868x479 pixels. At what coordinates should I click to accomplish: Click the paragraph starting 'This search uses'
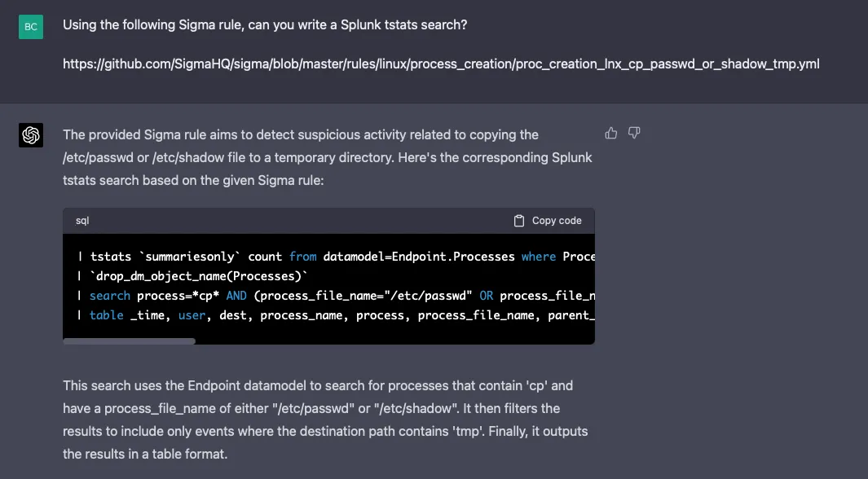[325, 420]
